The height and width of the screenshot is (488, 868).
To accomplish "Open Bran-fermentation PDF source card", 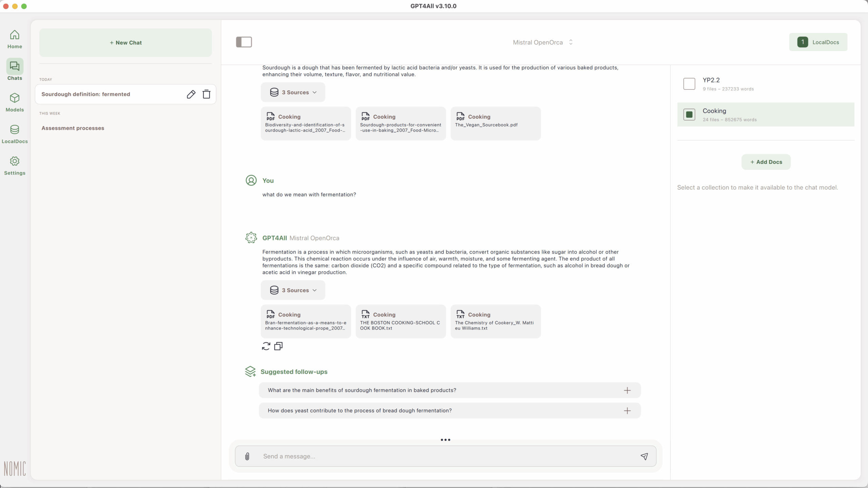I will click(305, 321).
